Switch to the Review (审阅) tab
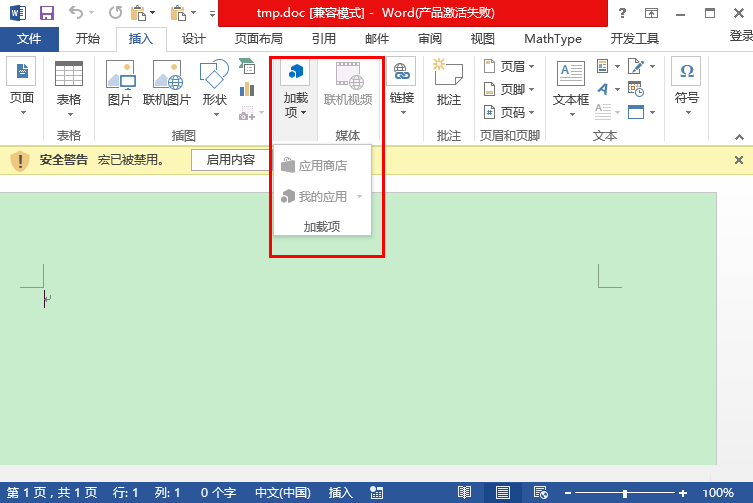The height and width of the screenshot is (503, 753). click(430, 39)
